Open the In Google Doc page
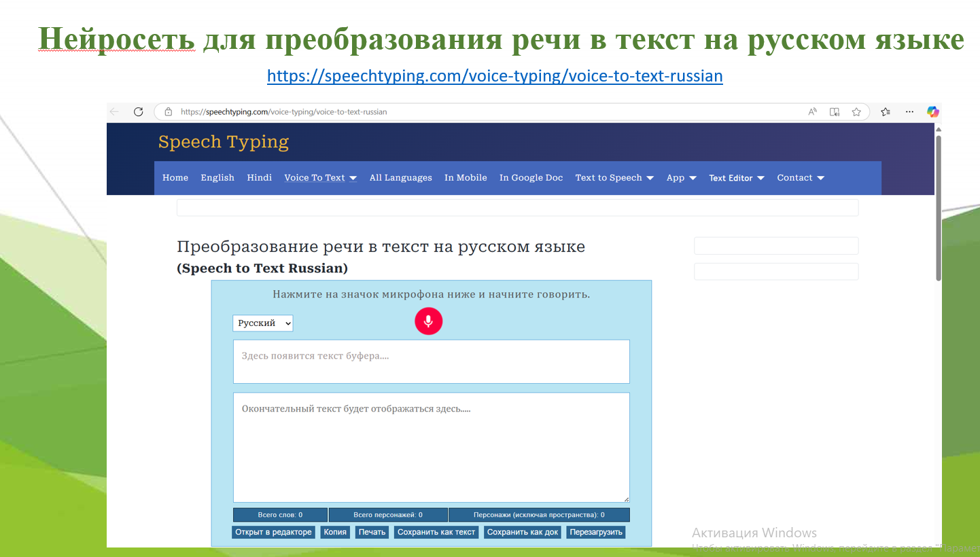 531,178
